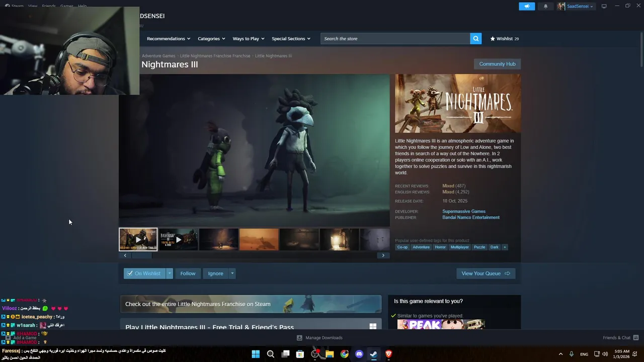Open Windows Start menu
Image resolution: width=644 pixels, height=362 pixels.
256,354
